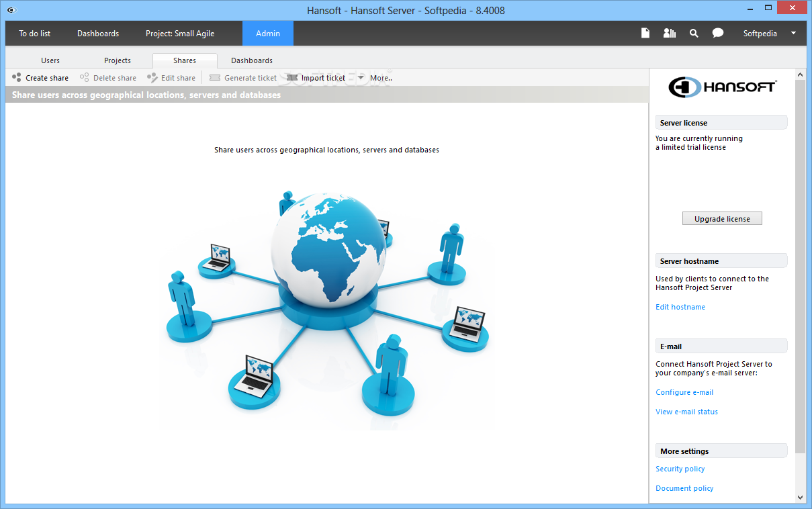
Task: Click the Upgrade license button
Action: [722, 219]
